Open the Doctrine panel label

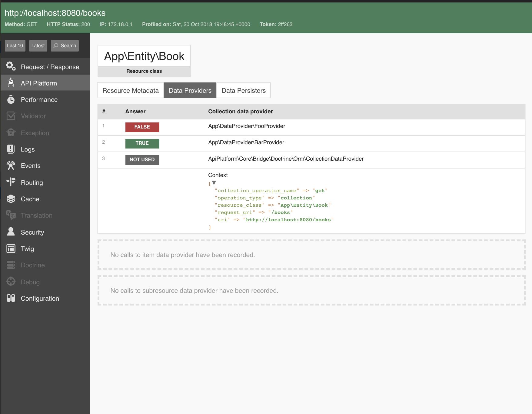click(x=33, y=265)
